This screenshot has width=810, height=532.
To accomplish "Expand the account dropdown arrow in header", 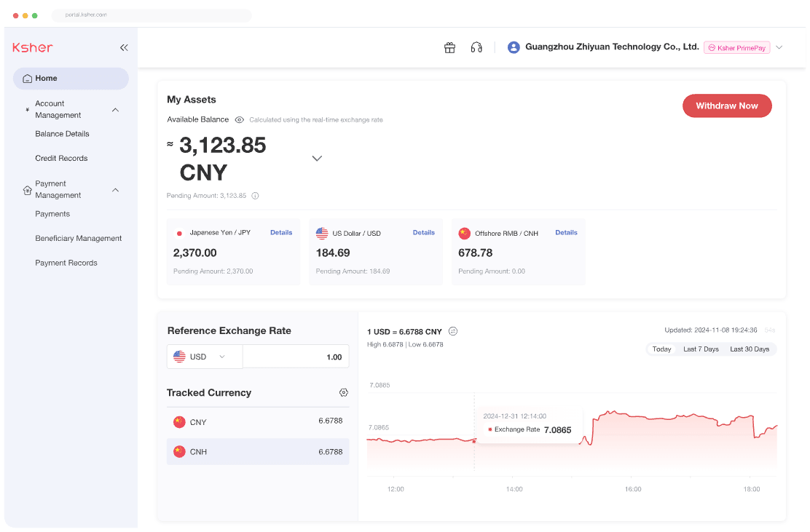I will (779, 47).
